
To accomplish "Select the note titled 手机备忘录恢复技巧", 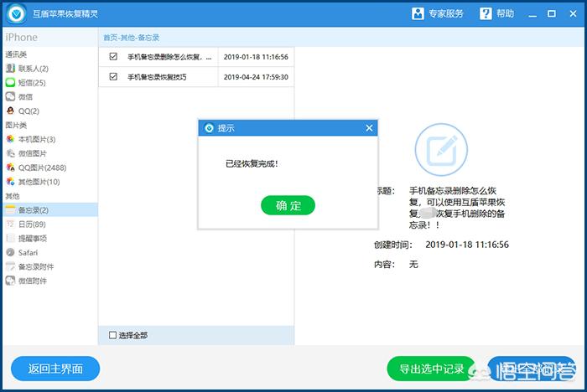I will [x=157, y=77].
